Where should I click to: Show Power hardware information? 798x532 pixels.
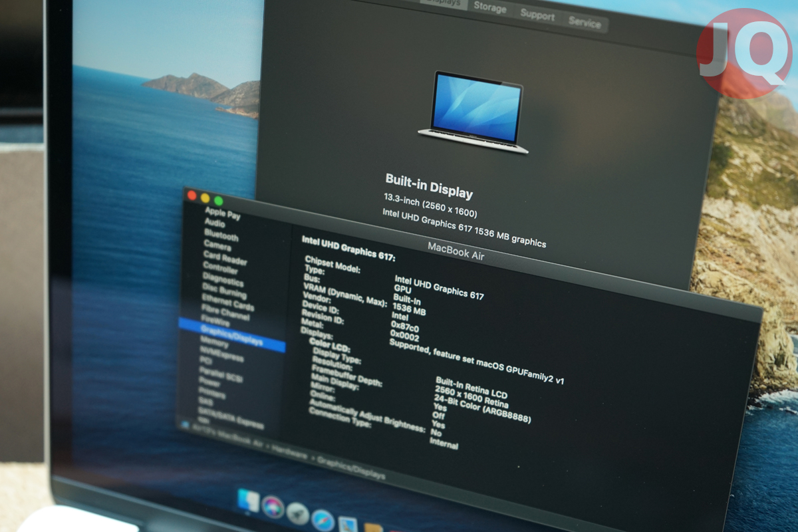[209, 383]
